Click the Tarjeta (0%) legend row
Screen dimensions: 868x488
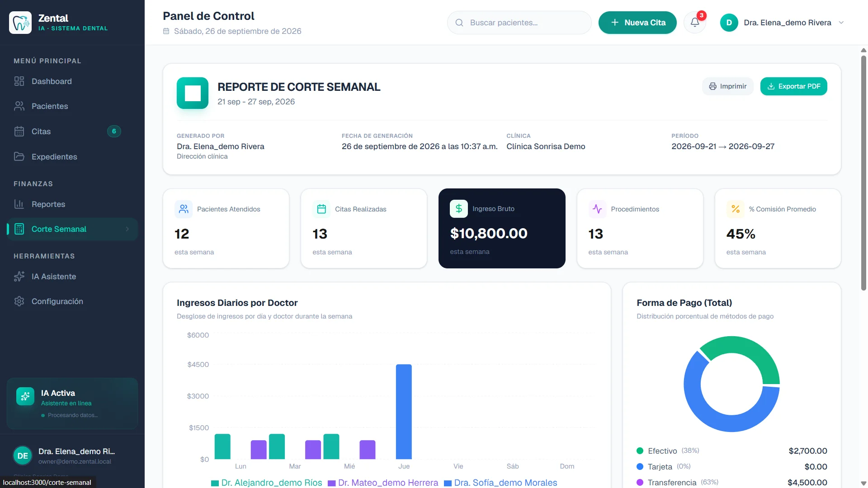(x=731, y=467)
